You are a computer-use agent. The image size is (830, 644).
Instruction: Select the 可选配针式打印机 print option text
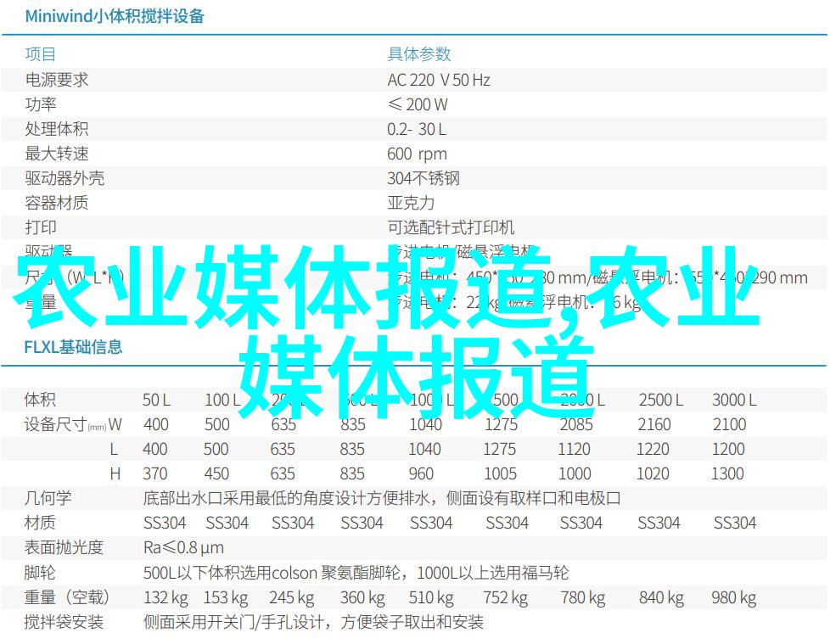pos(451,227)
